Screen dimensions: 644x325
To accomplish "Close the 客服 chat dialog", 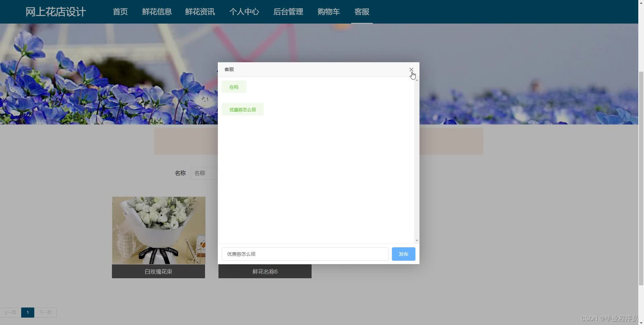I will coord(411,70).
